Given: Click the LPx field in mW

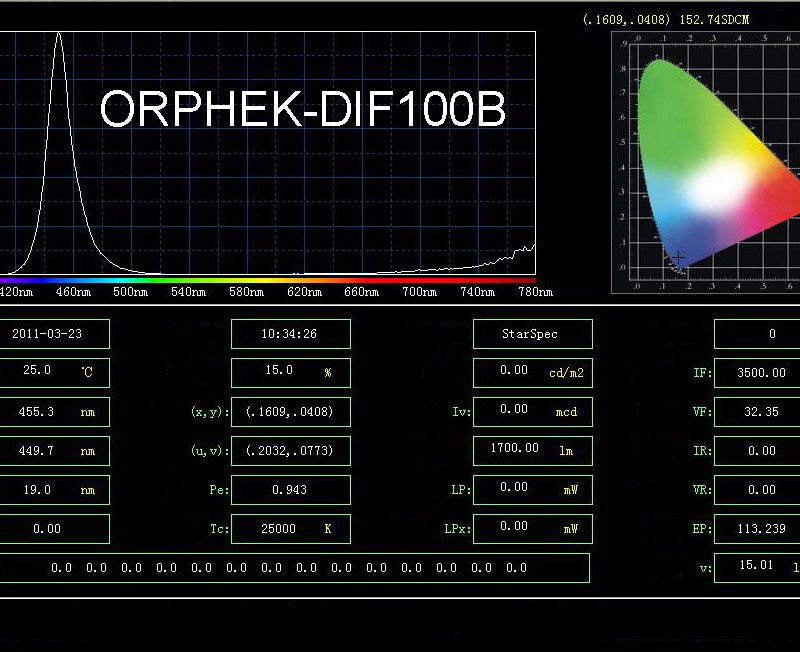Looking at the screenshot, I should click(x=533, y=529).
